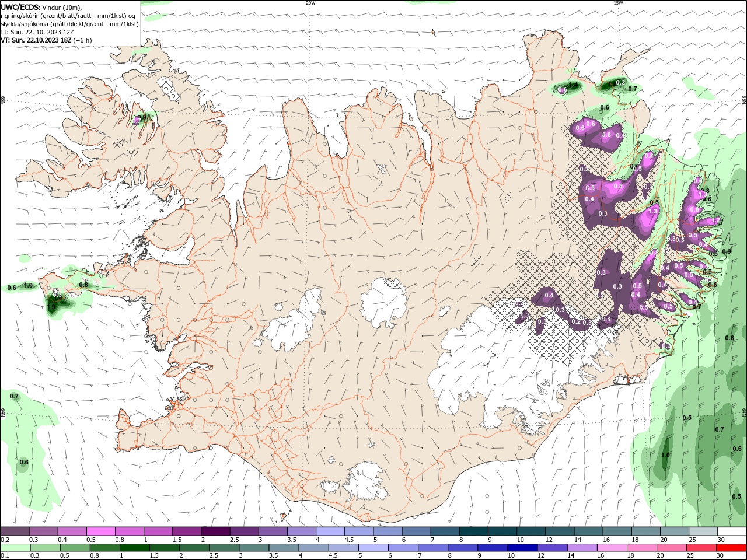This screenshot has height=560, width=747.
Task: Click the snow-scale swatch labeled 3
Action: click(x=273, y=531)
